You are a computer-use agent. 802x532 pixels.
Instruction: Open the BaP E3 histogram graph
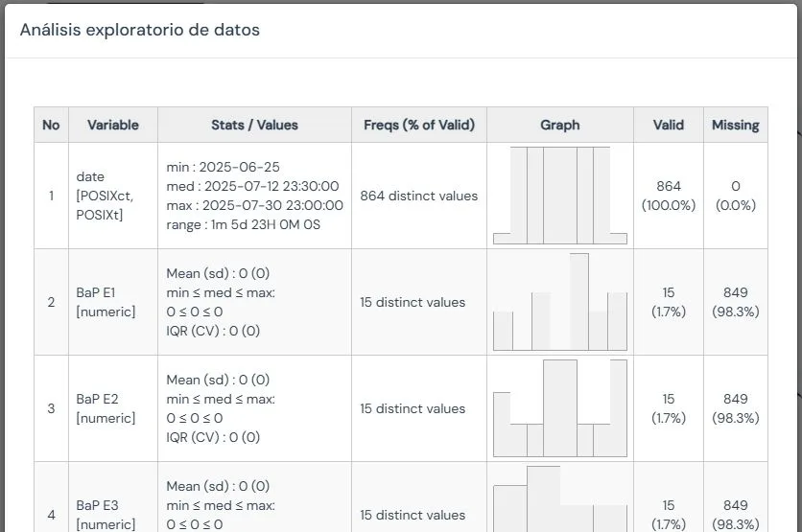pyautogui.click(x=560, y=498)
